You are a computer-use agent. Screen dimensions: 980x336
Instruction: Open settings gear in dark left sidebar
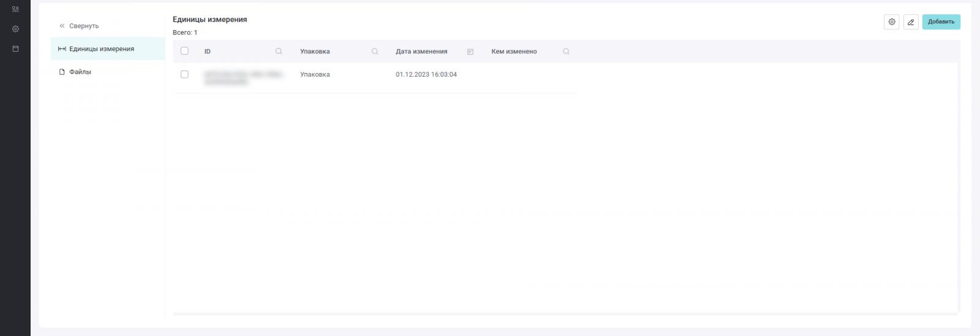tap(15, 29)
